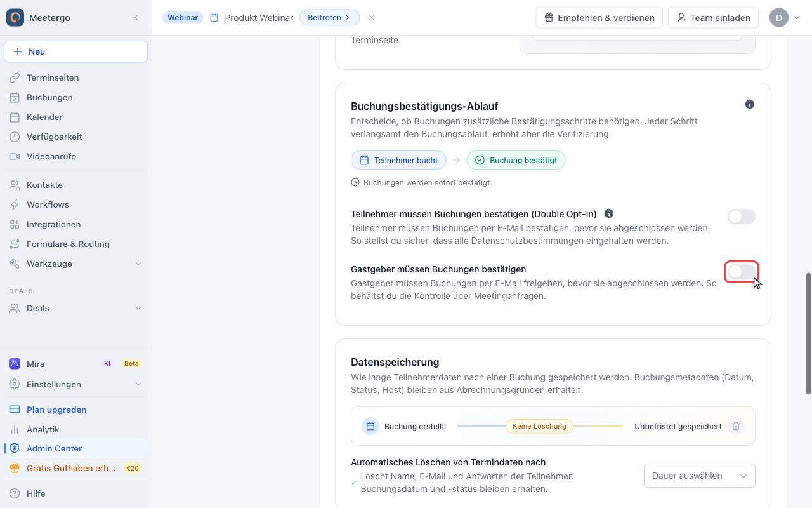Click the Teilnehmer bucht step chip
Screen dimensions: 812x508
tap(398, 160)
